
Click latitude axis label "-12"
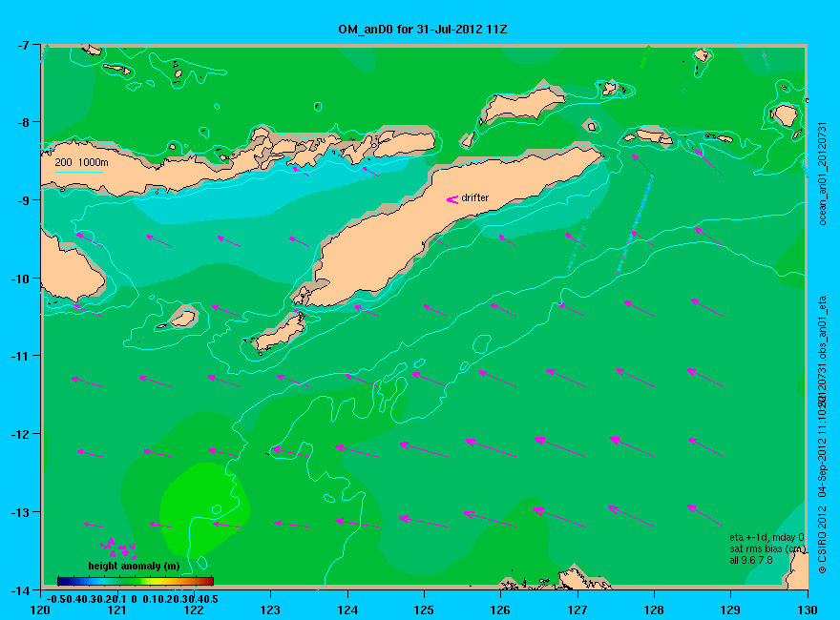pos(20,434)
